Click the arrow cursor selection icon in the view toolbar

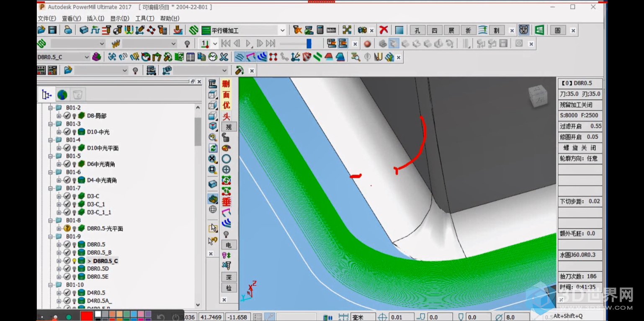(x=213, y=228)
